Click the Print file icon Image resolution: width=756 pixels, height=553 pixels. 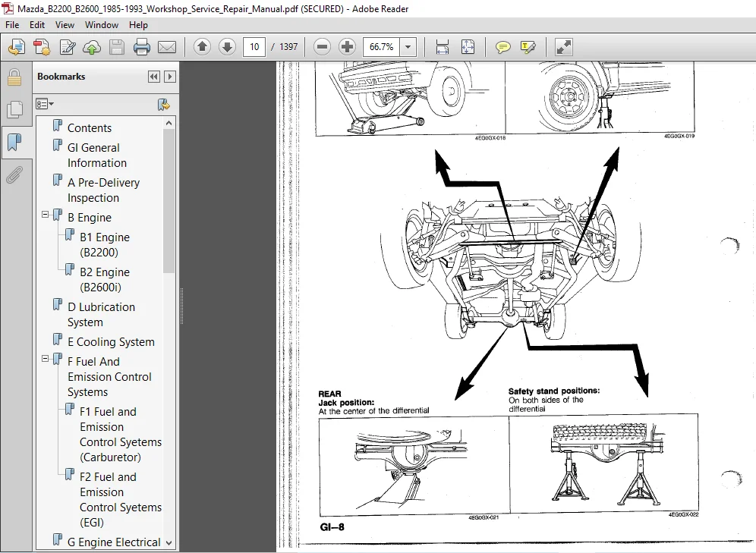pos(142,47)
